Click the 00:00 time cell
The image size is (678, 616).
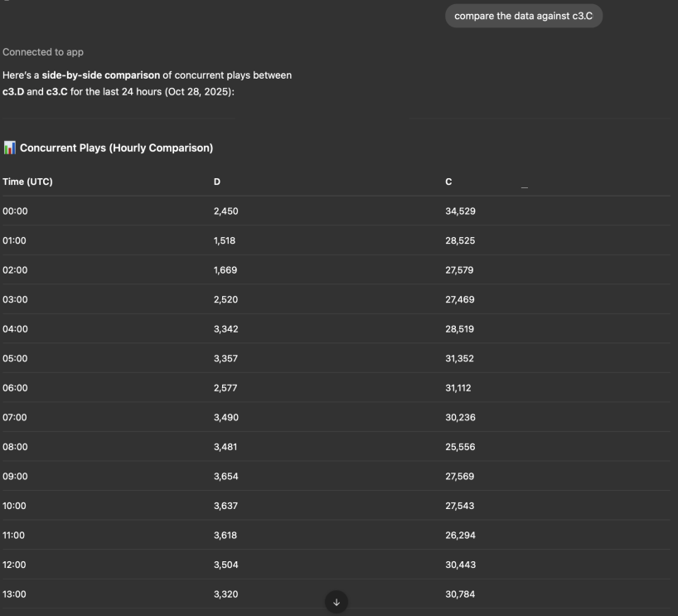coord(15,211)
